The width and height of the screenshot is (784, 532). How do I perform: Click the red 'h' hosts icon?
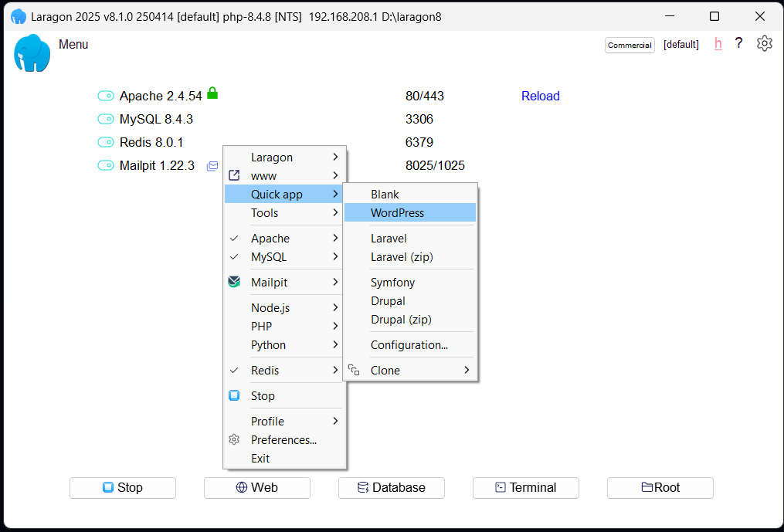click(718, 44)
